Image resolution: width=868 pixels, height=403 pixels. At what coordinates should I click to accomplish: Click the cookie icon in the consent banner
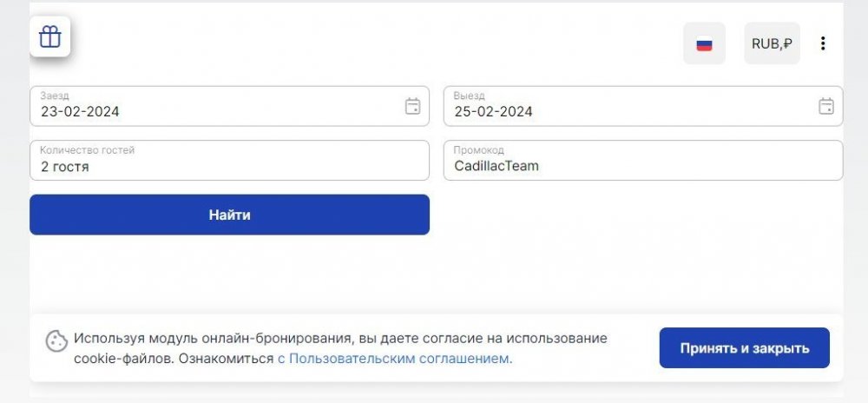tap(56, 340)
